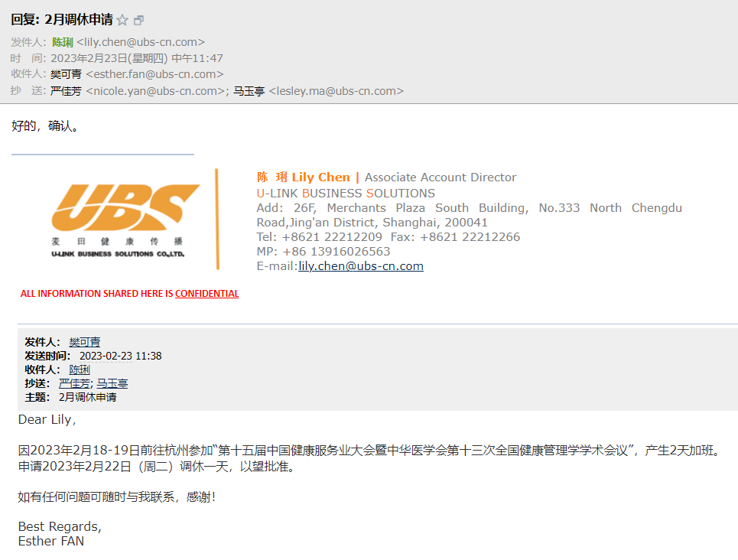Click the Lily Chen signature name

coord(321,177)
